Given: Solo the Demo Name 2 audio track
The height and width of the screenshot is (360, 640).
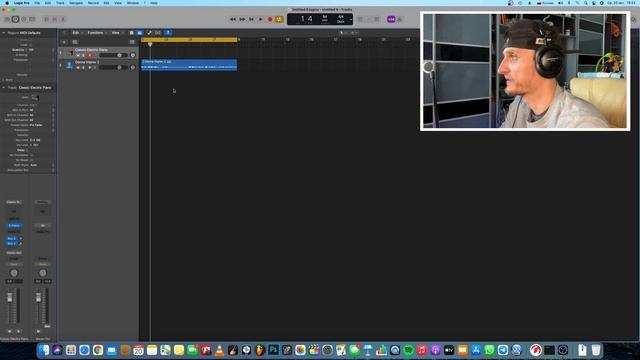Looking at the screenshot, I should [x=84, y=67].
